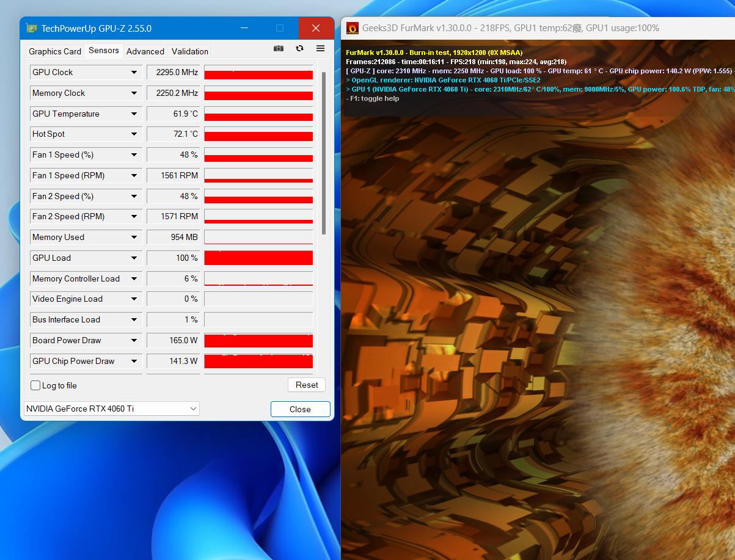Click the 2295.0 MHz GPU Clock value
Image resolution: width=735 pixels, height=560 pixels.
click(174, 73)
